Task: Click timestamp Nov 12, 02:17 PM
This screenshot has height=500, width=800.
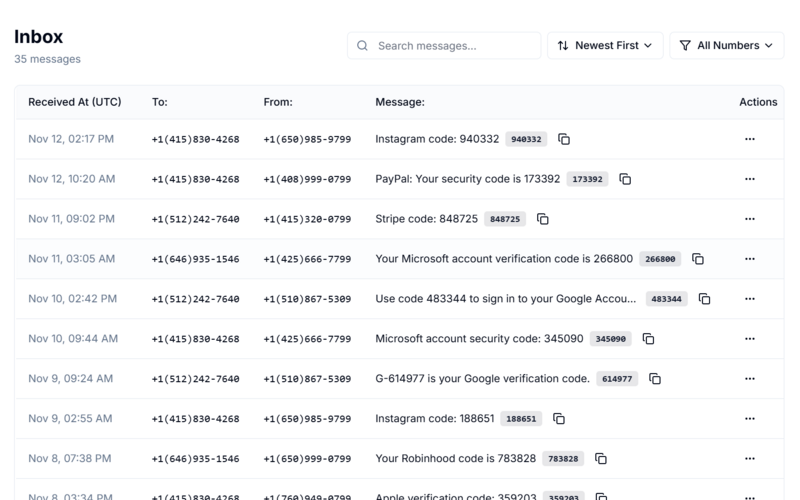Action: (x=71, y=139)
